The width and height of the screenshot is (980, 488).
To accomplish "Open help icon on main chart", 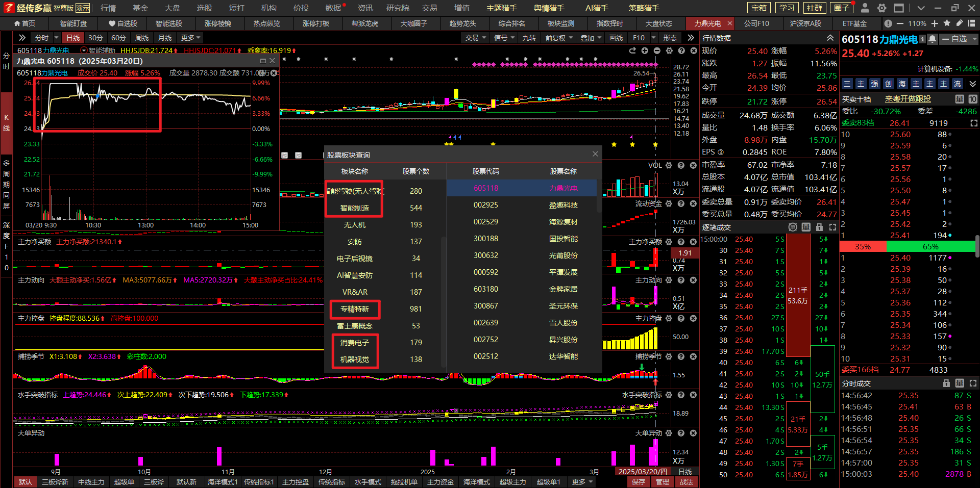I will 681,50.
